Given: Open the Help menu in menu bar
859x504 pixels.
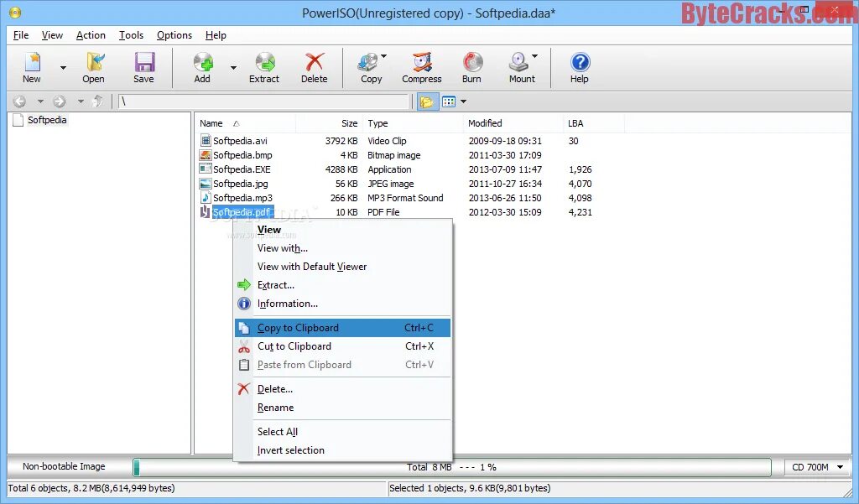Looking at the screenshot, I should (216, 35).
